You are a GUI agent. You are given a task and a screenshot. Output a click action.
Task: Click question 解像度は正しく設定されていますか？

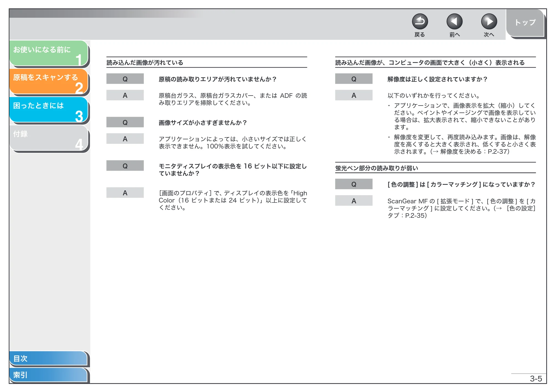pyautogui.click(x=437, y=79)
